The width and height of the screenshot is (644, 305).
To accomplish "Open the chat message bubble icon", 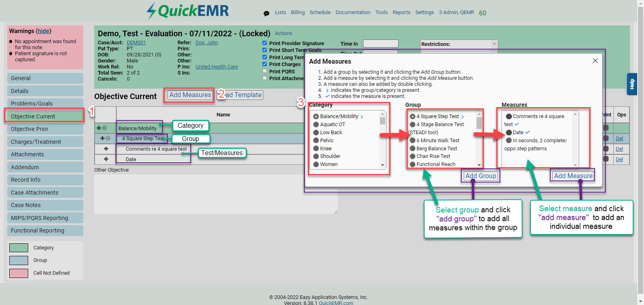I will pos(266,13).
